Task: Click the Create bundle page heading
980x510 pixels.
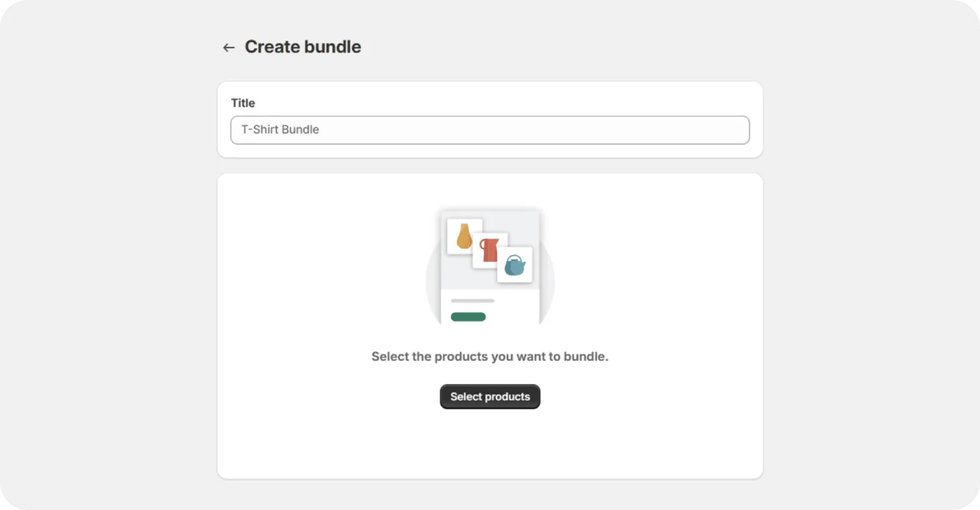Action: pos(302,46)
